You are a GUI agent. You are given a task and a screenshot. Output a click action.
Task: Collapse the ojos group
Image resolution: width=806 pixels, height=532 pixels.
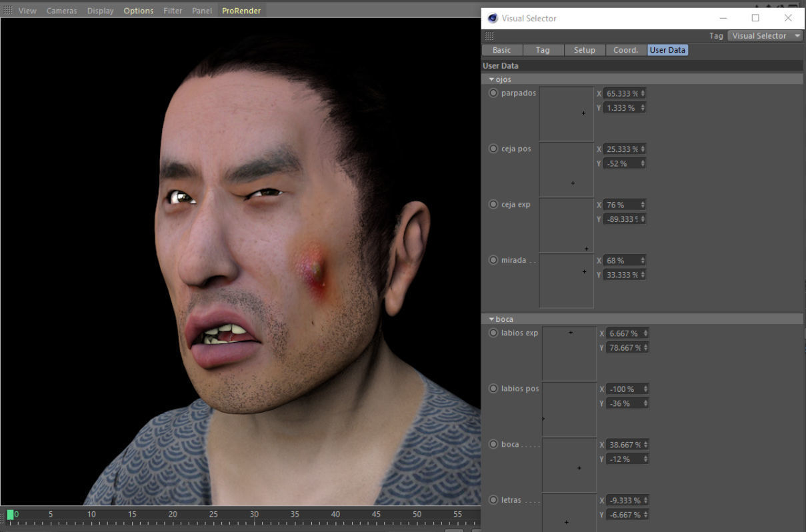pos(492,79)
